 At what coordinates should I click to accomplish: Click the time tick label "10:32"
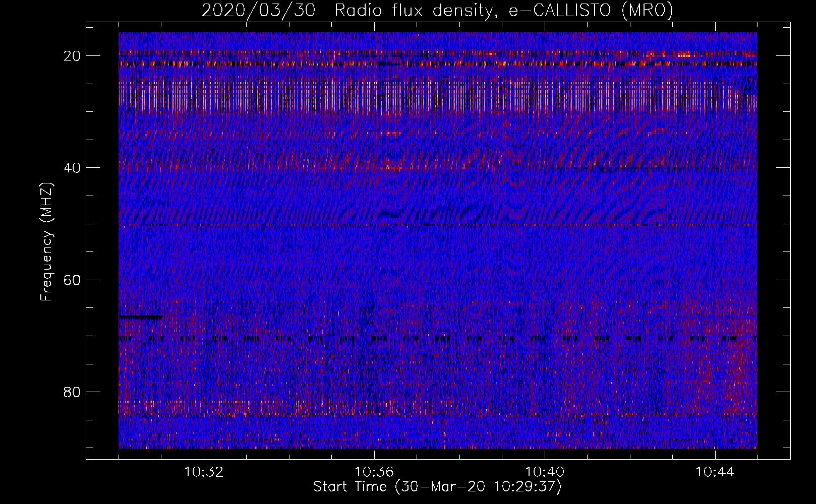pyautogui.click(x=204, y=472)
